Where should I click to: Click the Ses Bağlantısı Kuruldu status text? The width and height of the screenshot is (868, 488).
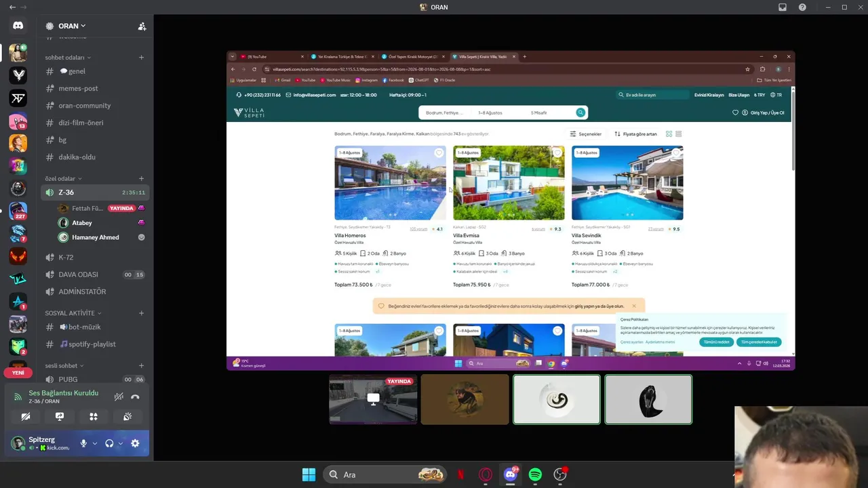[63, 393]
